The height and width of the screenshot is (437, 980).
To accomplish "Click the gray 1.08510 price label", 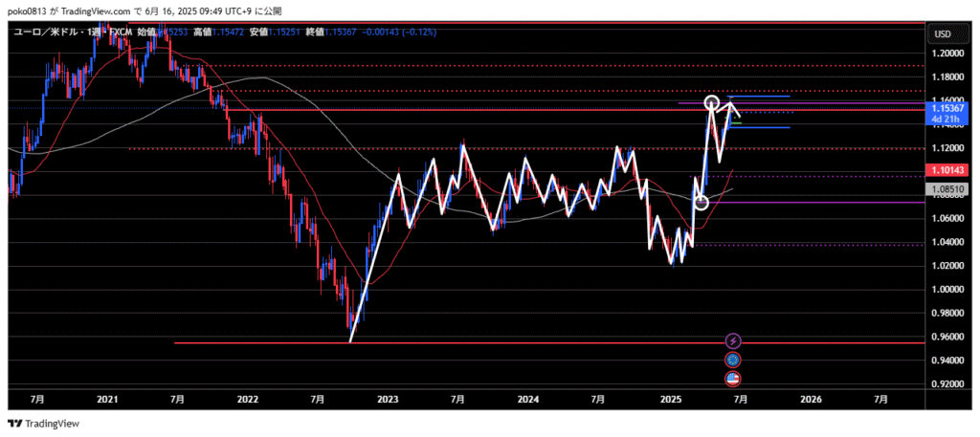I will tap(947, 190).
